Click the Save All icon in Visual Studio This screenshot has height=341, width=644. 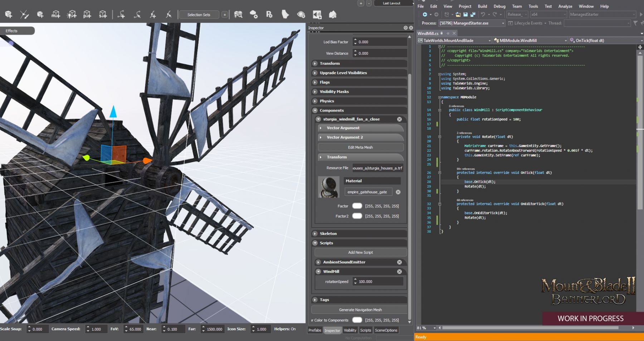coord(473,14)
